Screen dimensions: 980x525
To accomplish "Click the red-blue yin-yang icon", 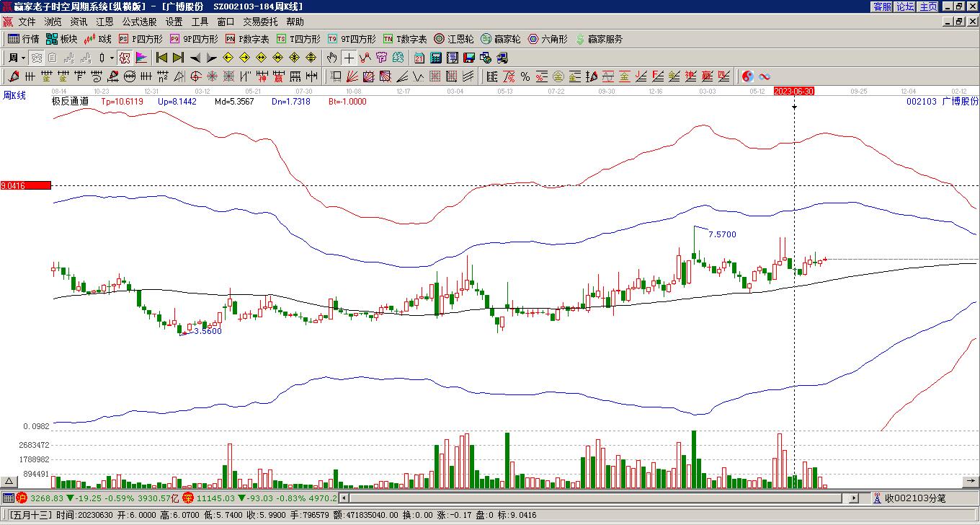I will 747,76.
